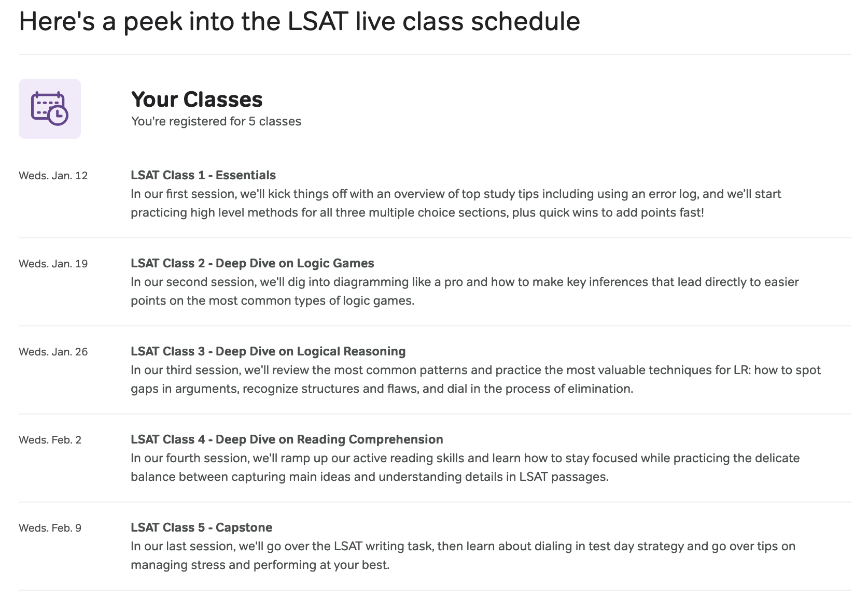Click the 'Your Classes' heading
This screenshot has width=868, height=600.
click(x=197, y=99)
